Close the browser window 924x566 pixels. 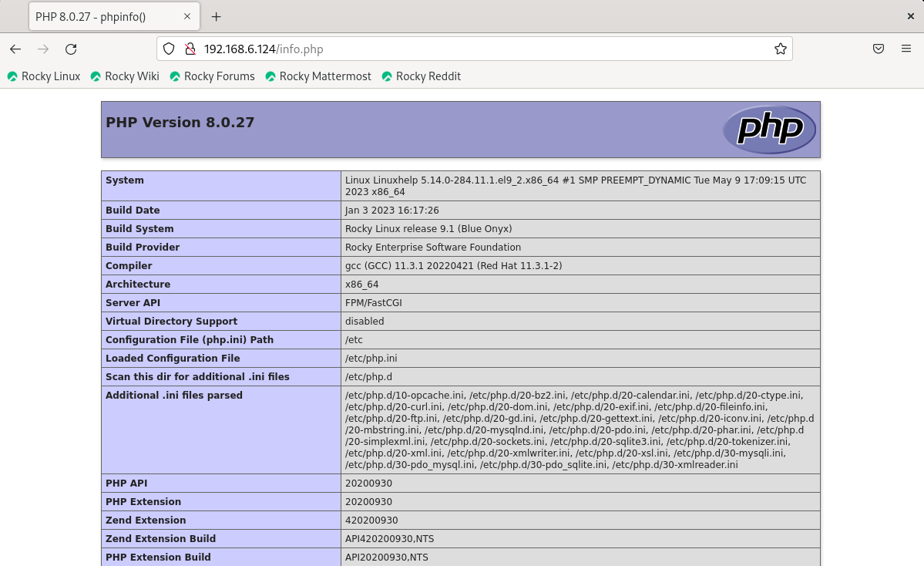click(x=910, y=16)
